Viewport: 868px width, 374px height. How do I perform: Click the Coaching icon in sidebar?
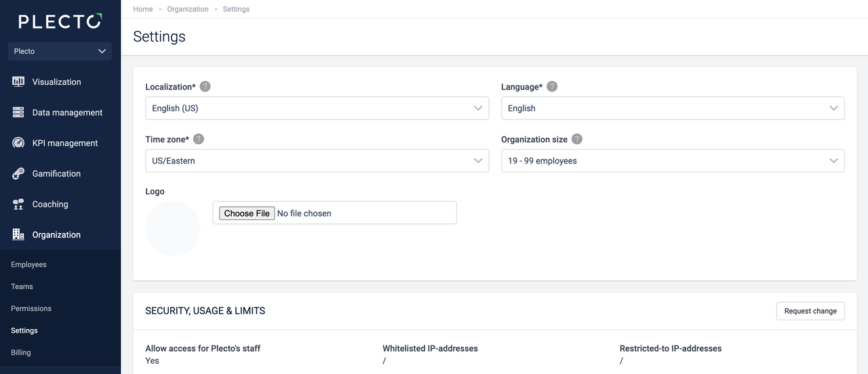pos(18,204)
